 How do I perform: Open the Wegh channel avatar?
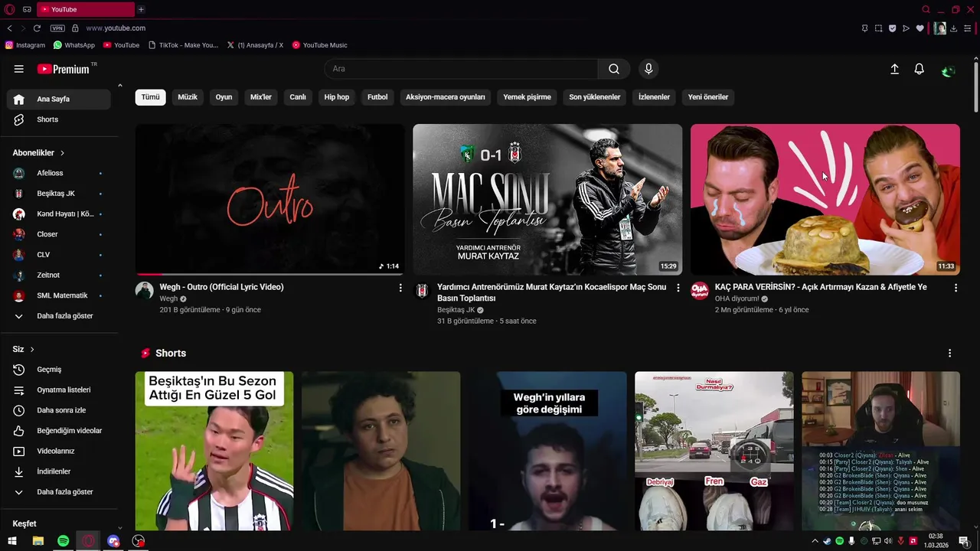145,290
